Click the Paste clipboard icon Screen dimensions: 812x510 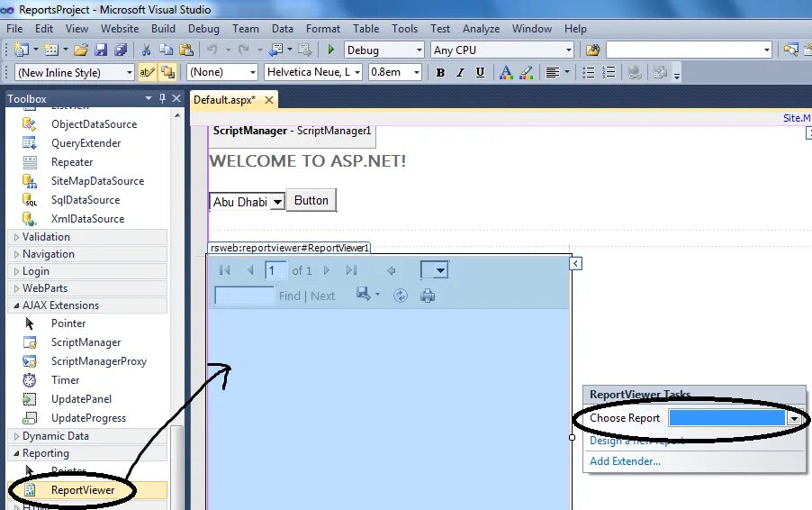[x=186, y=50]
